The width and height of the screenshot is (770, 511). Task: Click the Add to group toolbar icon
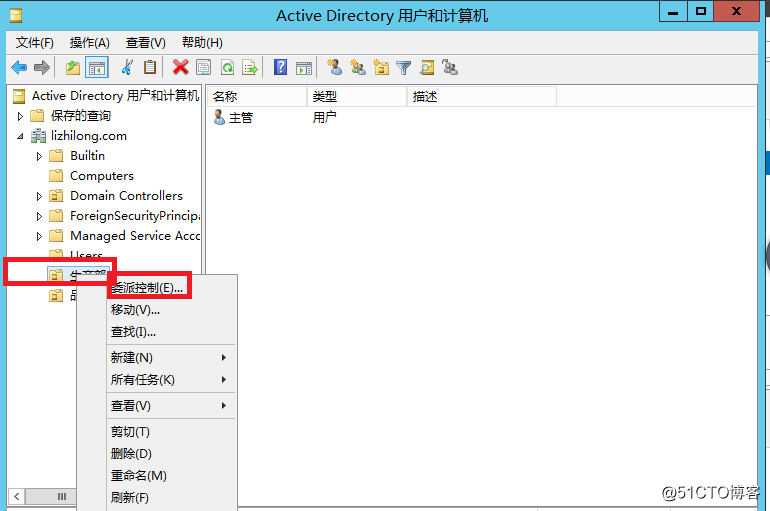[x=449, y=67]
